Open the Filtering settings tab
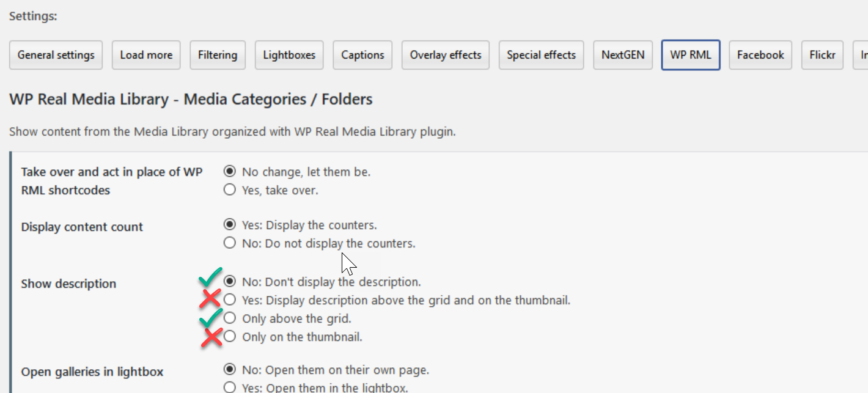 218,55
